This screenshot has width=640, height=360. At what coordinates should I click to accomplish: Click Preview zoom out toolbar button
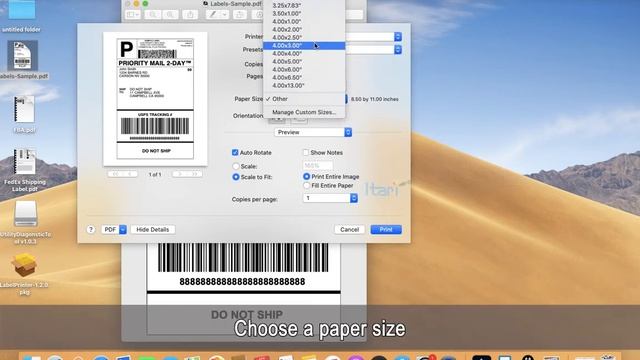pyautogui.click(x=153, y=15)
